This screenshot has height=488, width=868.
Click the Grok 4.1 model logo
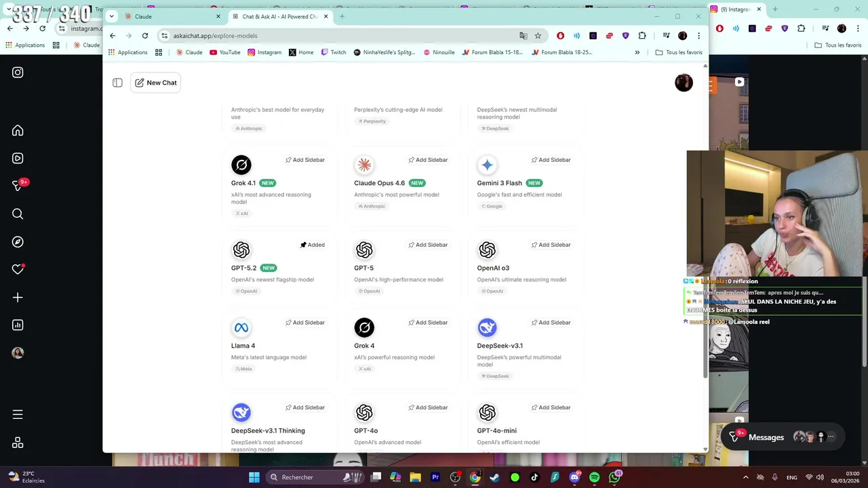coord(241,165)
